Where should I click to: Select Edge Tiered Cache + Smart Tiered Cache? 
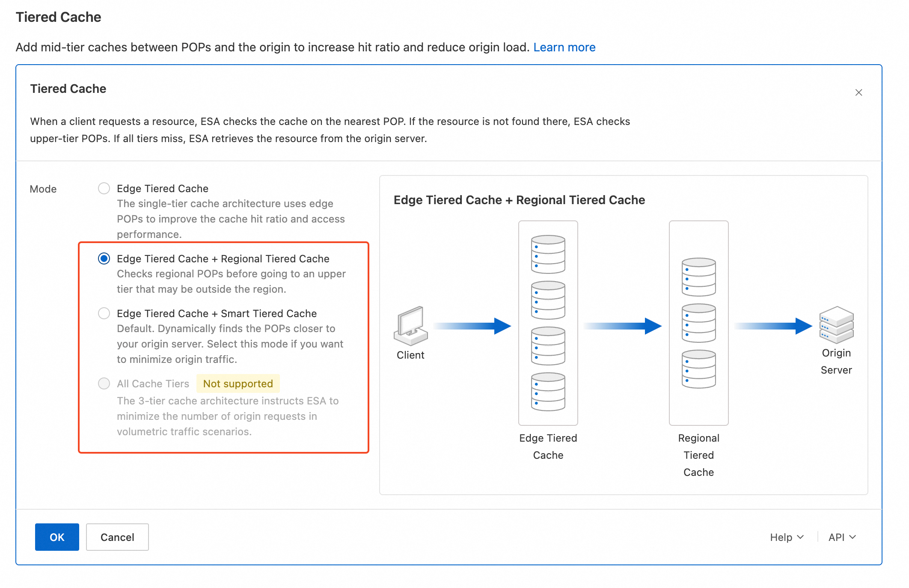pos(104,313)
